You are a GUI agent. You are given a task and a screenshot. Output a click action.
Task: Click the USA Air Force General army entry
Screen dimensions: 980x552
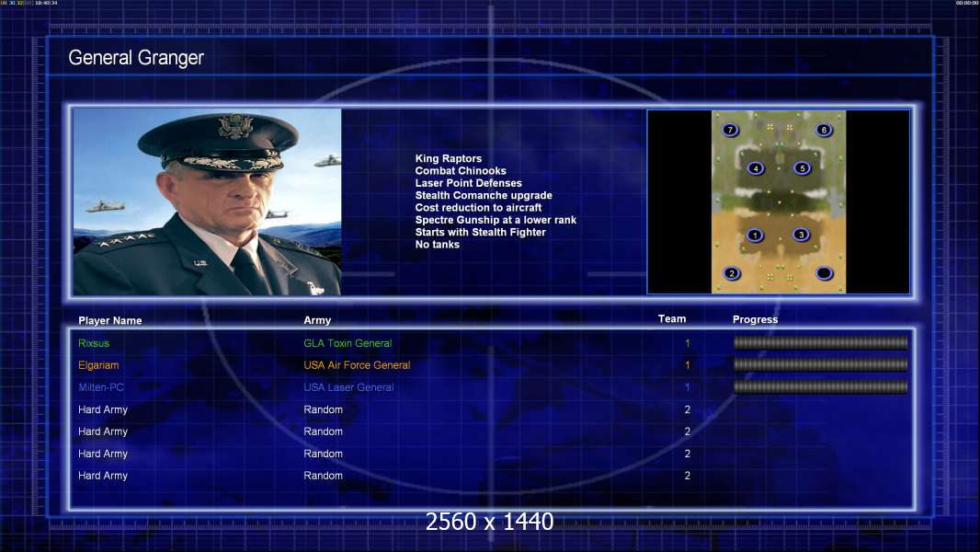tap(357, 365)
